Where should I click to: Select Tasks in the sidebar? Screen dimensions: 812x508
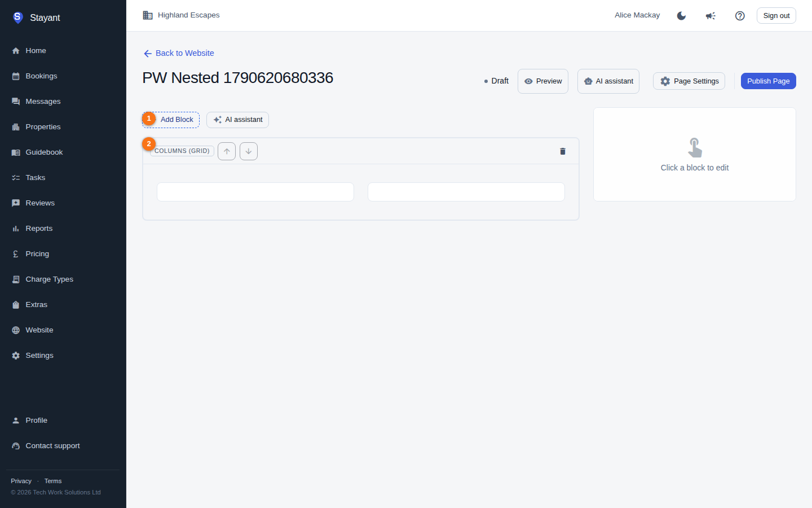[x=63, y=178]
